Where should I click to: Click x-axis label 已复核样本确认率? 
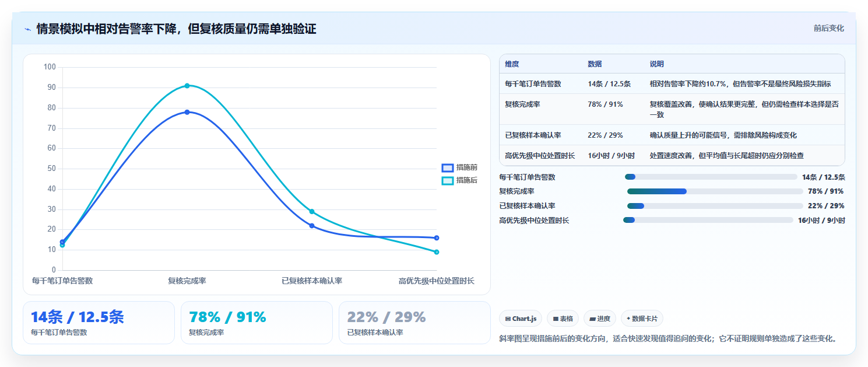[312, 281]
